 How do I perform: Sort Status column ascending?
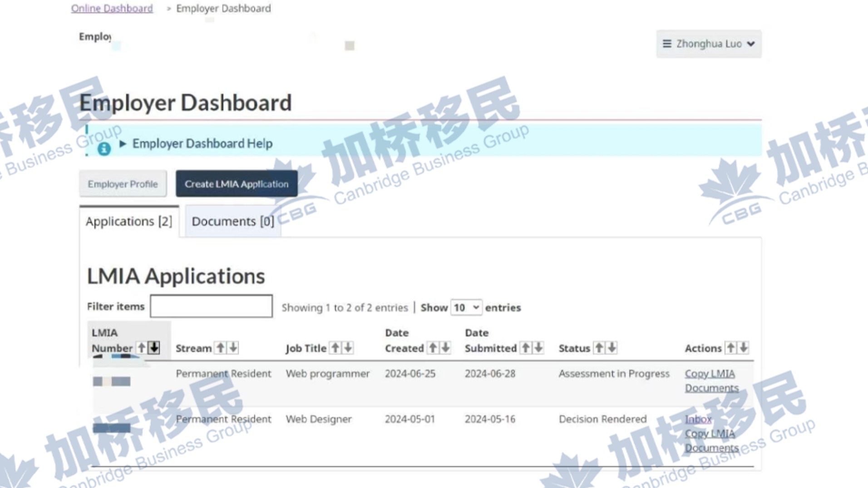click(x=599, y=348)
